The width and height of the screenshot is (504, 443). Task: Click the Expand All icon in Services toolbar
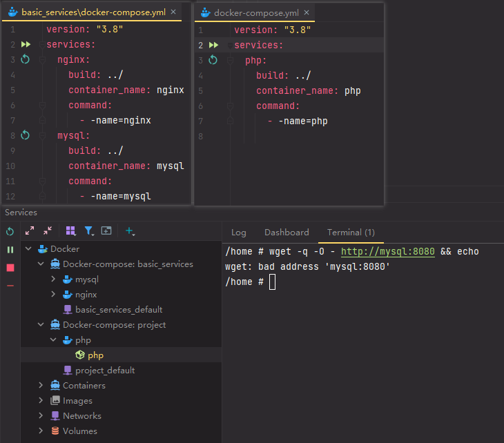[x=30, y=231]
